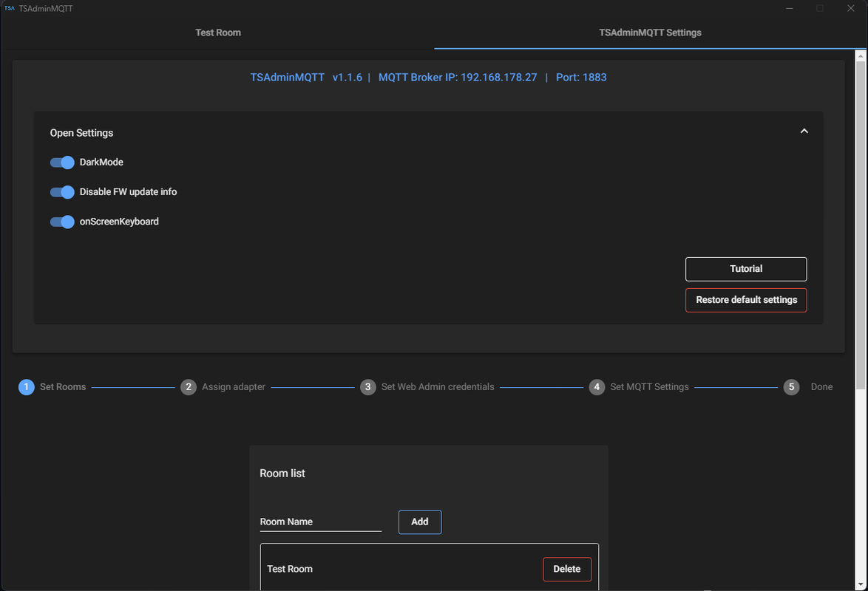
Task: Click the Add room button
Action: point(420,522)
